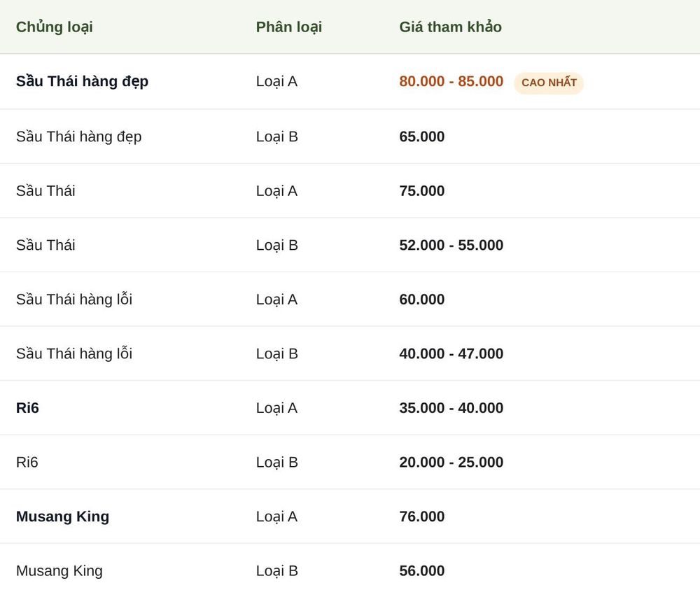Click the Phân loại column header
Screen dimensions: 700x597
tap(289, 27)
